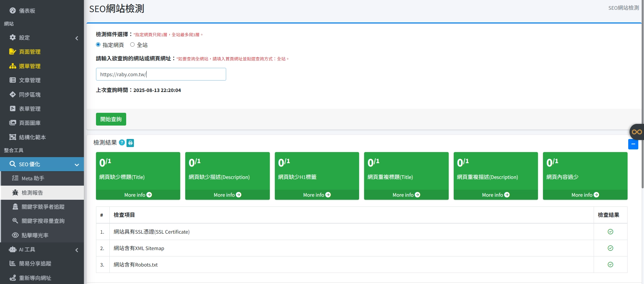644x284 pixels.
Task: Click the Meta 助手 list icon
Action: tap(15, 178)
